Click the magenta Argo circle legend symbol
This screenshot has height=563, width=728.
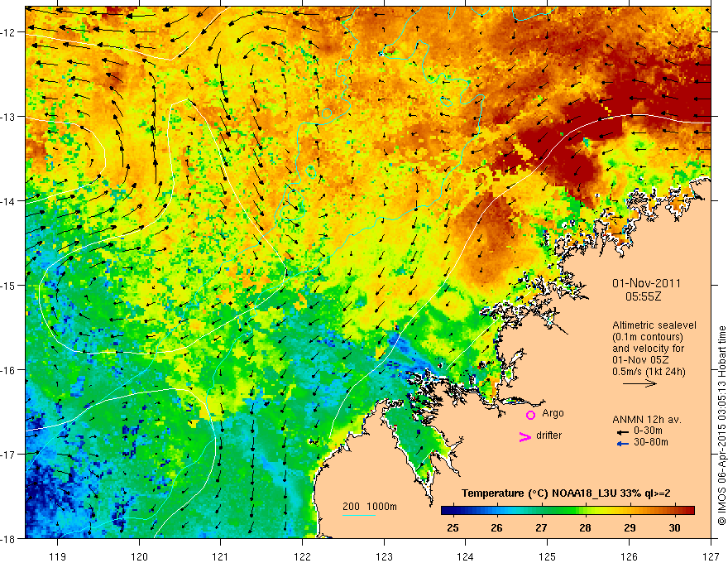[530, 415]
